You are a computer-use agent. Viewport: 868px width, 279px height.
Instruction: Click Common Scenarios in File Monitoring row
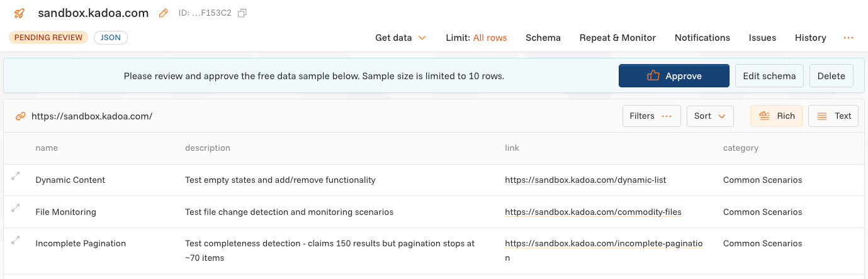[763, 212]
